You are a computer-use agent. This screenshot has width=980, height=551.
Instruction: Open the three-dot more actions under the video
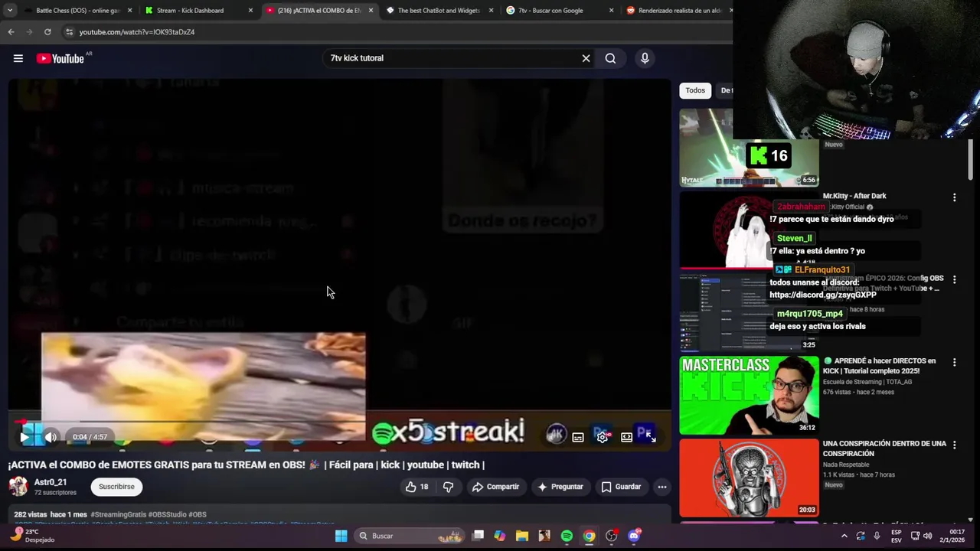point(662,487)
